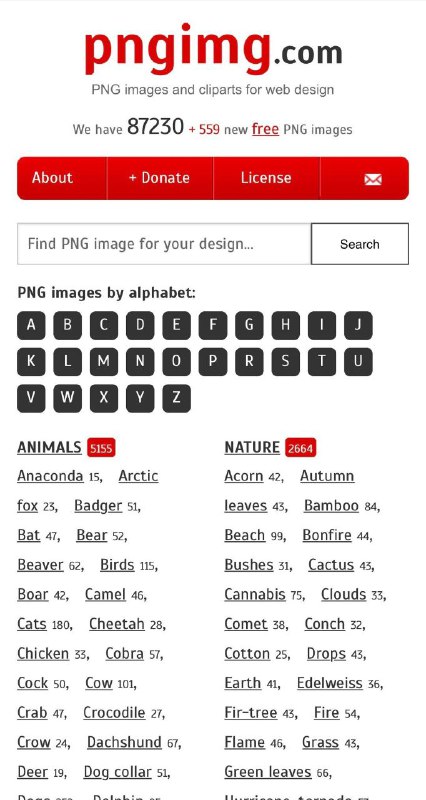Open the NATURE category heading link
The width and height of the screenshot is (426, 800).
coord(252,447)
